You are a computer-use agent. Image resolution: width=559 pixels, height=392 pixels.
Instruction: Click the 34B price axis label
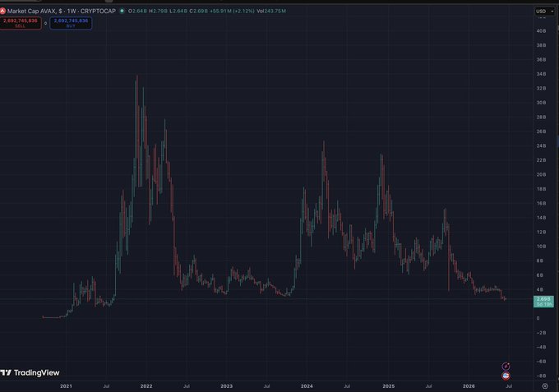click(x=541, y=74)
